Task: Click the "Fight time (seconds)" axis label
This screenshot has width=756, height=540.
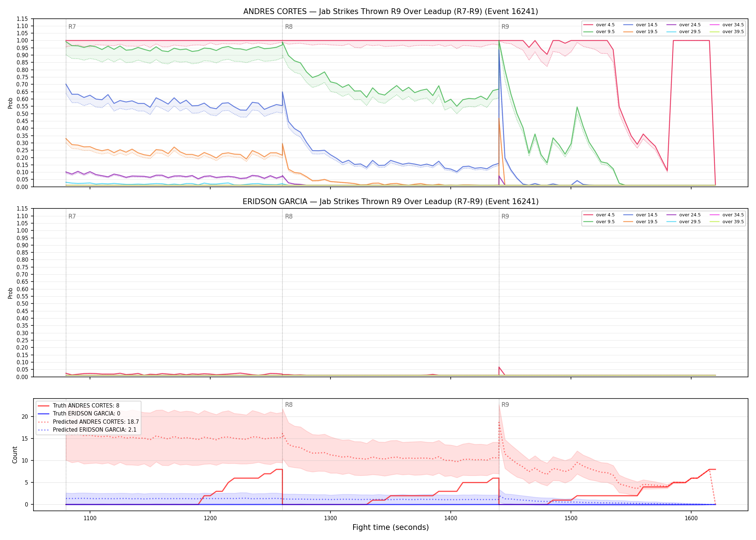Action: click(391, 527)
